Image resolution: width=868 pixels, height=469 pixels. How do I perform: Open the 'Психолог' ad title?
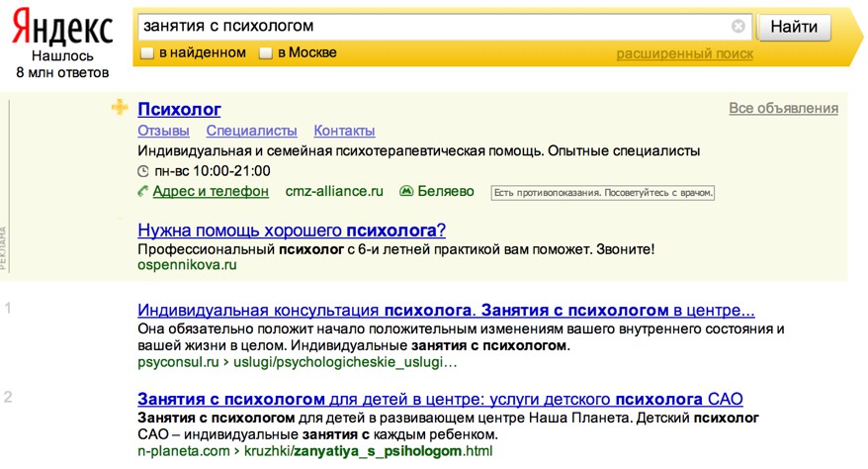click(x=179, y=109)
